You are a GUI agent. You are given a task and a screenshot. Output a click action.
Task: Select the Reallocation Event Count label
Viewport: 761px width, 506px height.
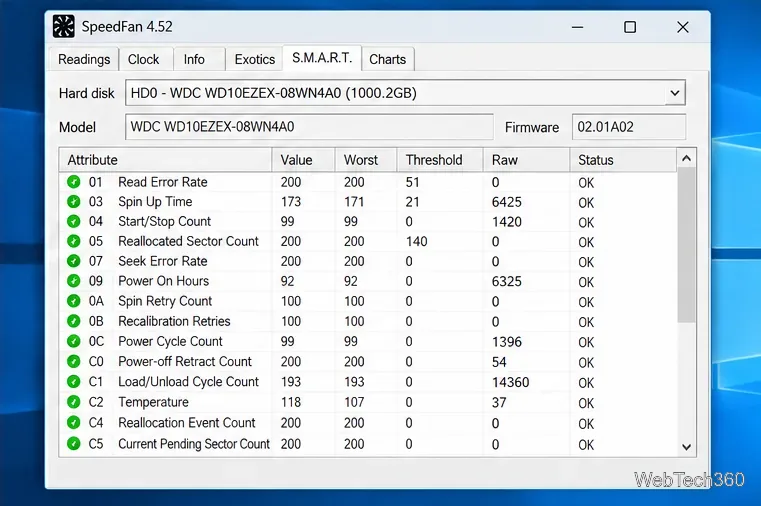coord(186,423)
